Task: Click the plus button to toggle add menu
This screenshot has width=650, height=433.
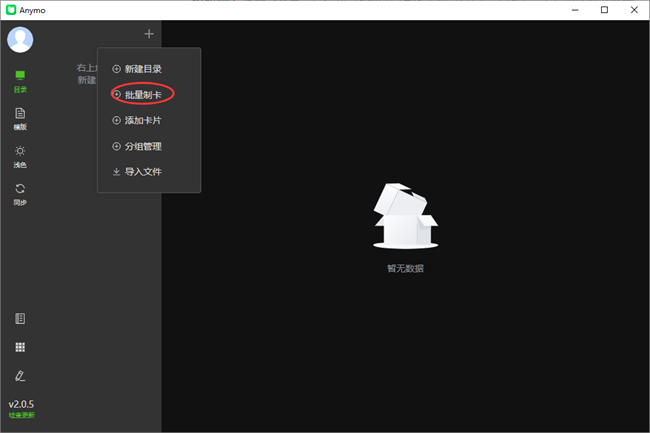Action: 149,34
